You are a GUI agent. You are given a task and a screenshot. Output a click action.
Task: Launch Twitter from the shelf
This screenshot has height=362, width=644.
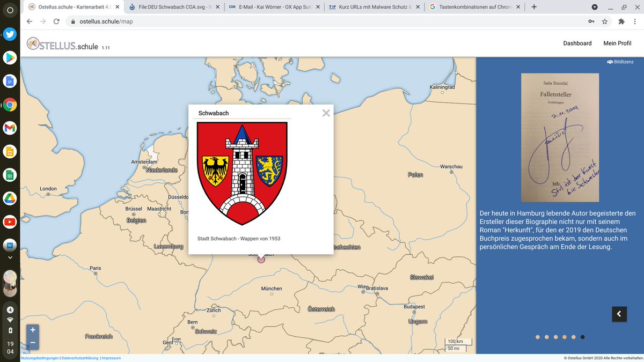point(10,34)
